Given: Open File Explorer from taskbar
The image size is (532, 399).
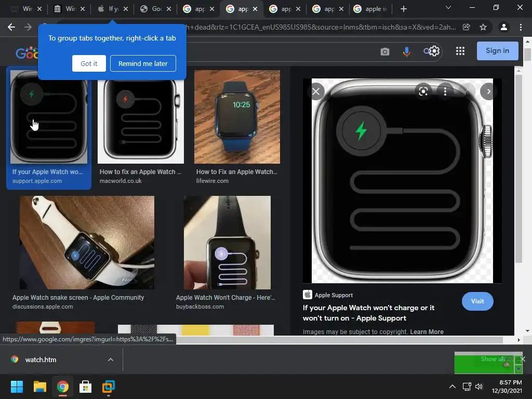Looking at the screenshot, I should click(x=39, y=387).
